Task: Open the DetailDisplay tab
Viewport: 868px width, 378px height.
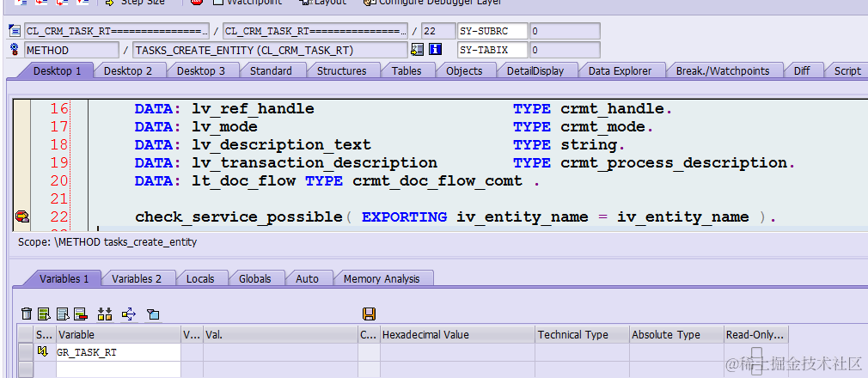Action: [x=535, y=70]
